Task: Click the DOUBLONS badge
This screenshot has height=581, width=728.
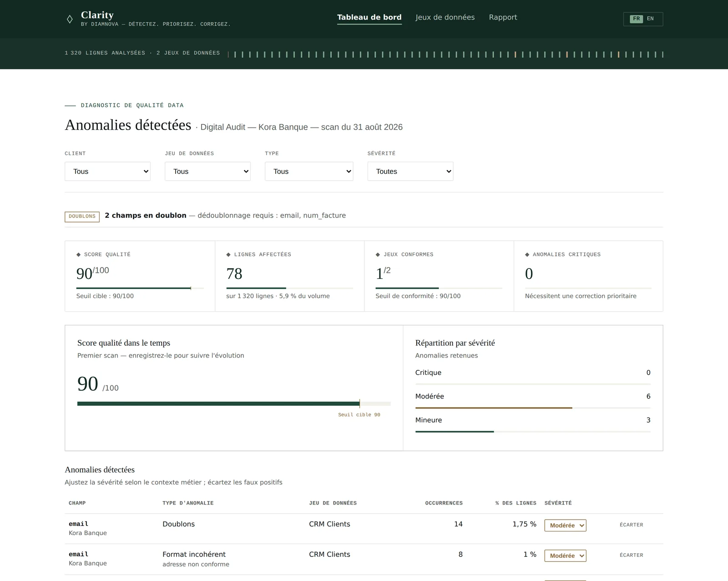Action: 82,217
